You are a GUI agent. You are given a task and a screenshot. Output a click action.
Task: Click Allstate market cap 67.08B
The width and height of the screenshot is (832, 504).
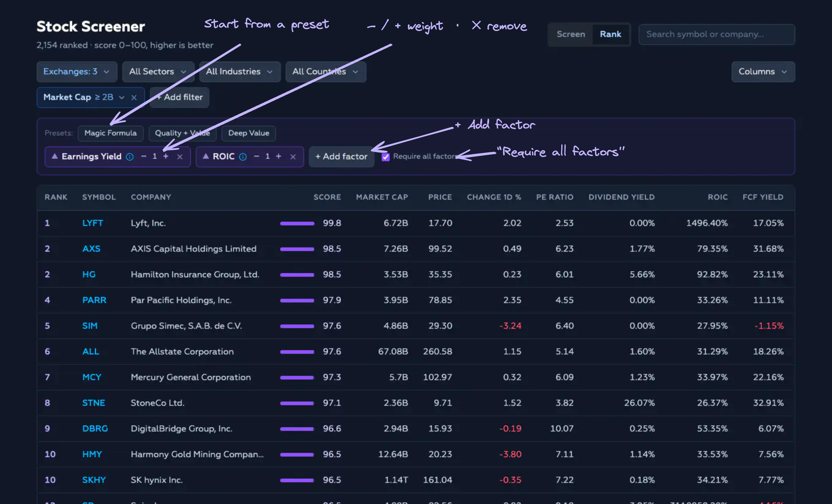click(x=393, y=351)
